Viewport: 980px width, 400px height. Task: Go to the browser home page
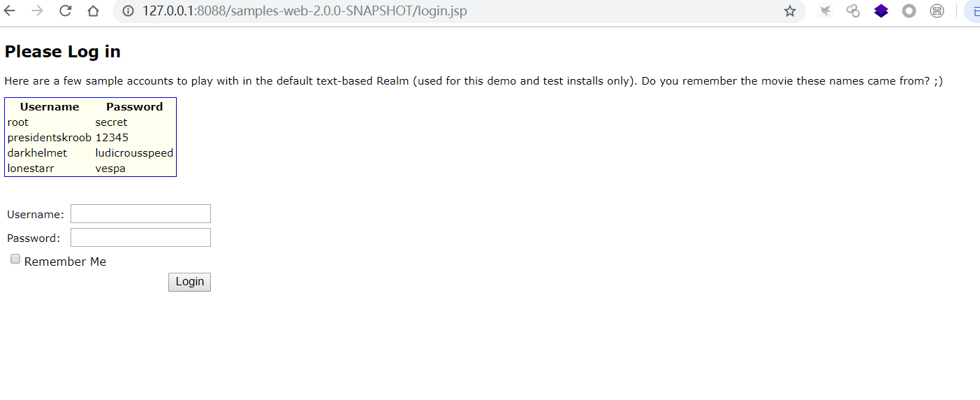(x=93, y=11)
